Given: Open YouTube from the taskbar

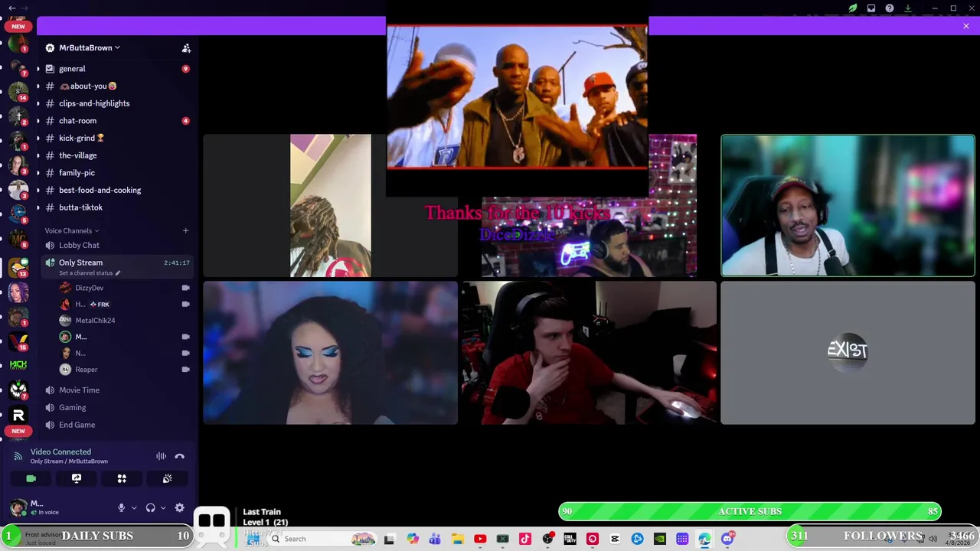Looking at the screenshot, I should coord(480,539).
